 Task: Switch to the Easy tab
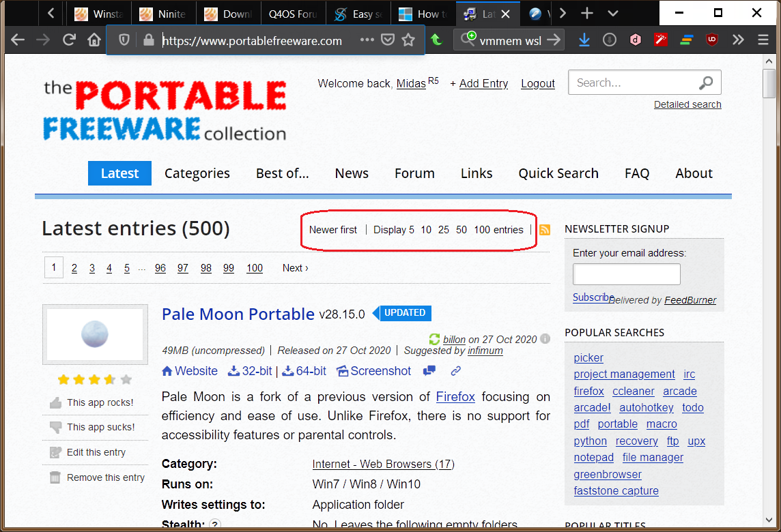pyautogui.click(x=358, y=14)
